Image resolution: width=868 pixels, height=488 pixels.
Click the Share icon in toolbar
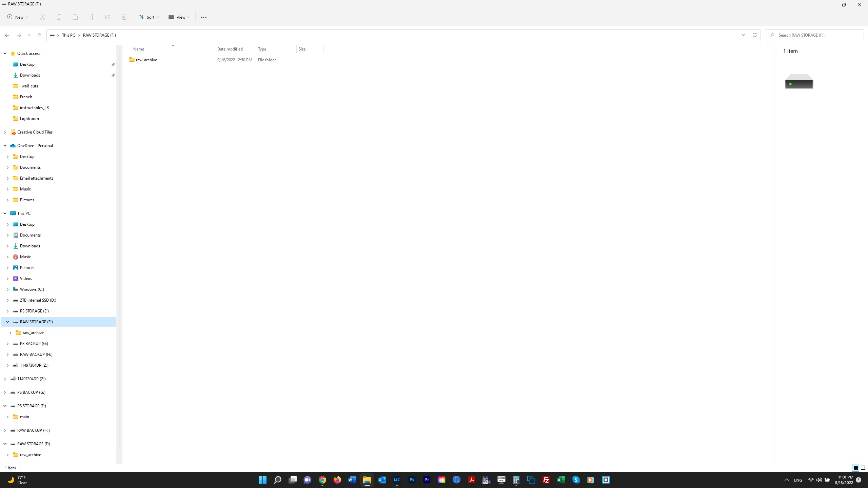click(x=108, y=17)
